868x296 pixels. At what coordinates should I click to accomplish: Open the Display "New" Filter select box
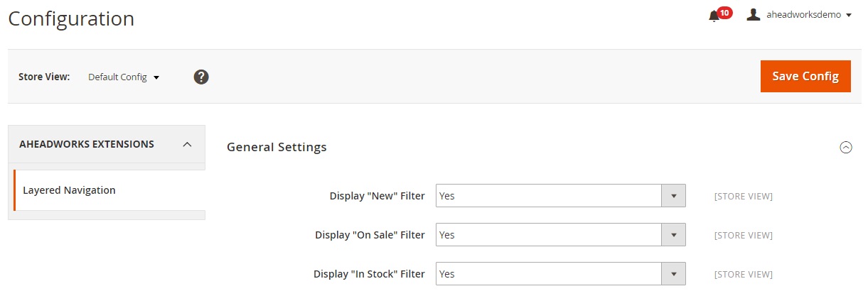(x=560, y=196)
